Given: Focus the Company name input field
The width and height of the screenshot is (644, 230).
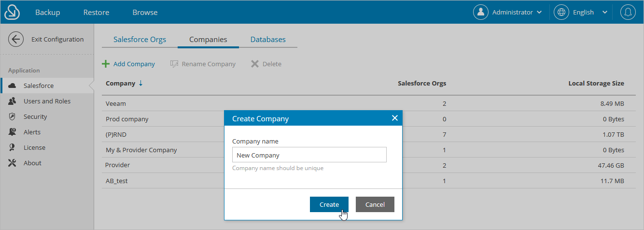Looking at the screenshot, I should tap(309, 155).
